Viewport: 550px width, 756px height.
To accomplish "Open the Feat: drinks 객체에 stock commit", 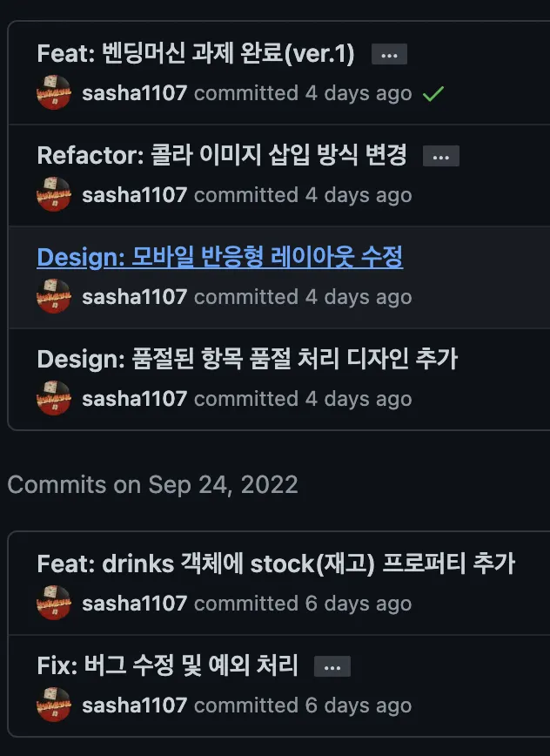I will pyautogui.click(x=276, y=564).
